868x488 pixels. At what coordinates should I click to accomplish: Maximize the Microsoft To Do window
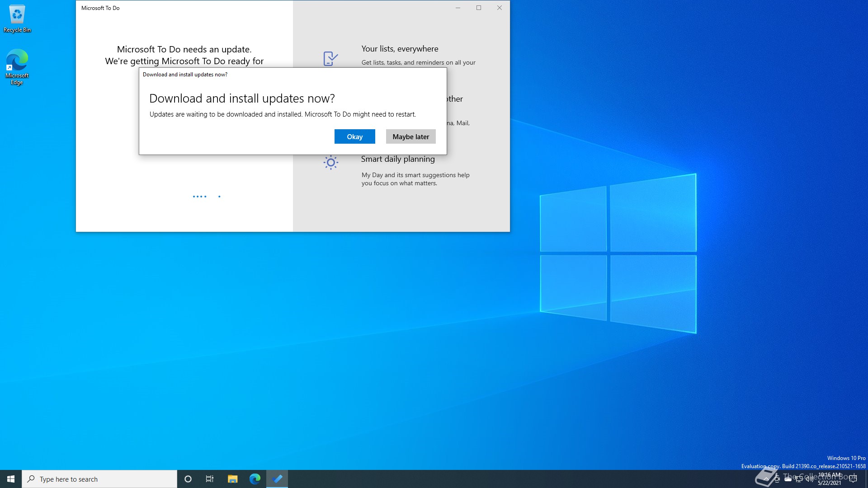point(479,8)
